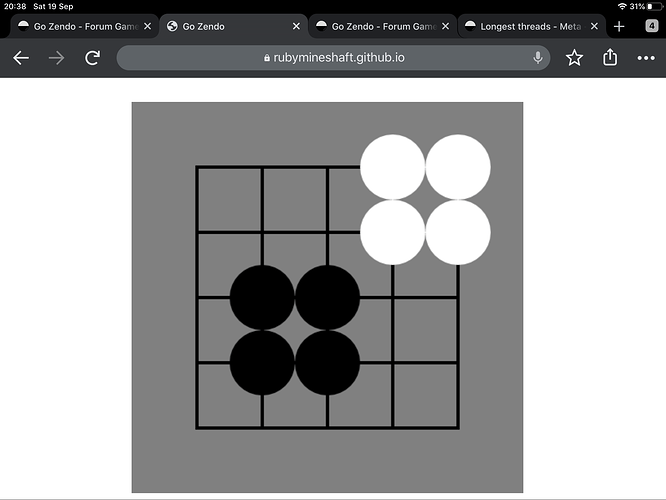
Task: Click the empty top-left board intersection
Action: [197, 167]
